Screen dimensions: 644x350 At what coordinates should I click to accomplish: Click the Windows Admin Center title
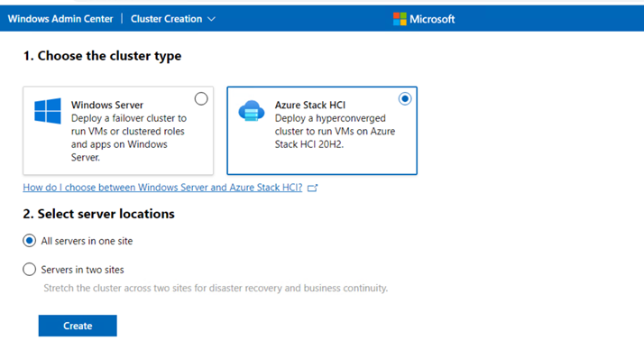[60, 19]
